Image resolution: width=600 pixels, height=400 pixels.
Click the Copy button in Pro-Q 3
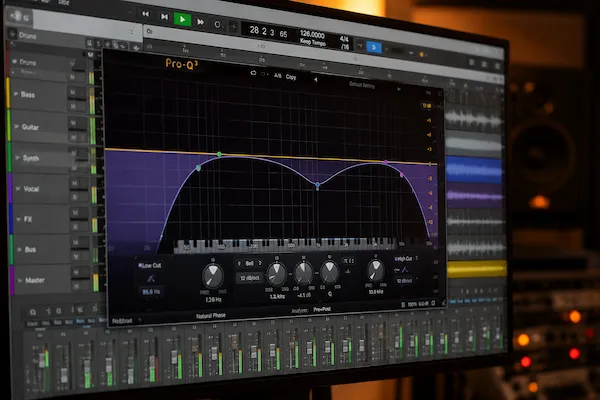point(291,77)
